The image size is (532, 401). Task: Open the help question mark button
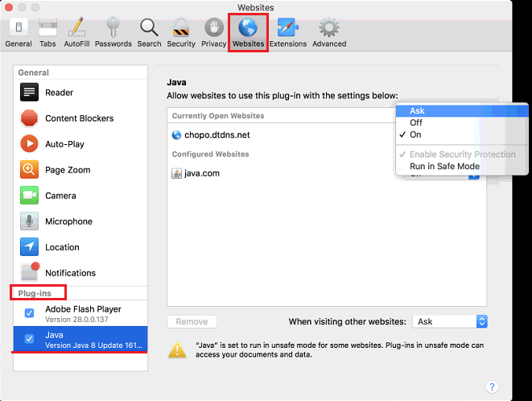coord(492,387)
